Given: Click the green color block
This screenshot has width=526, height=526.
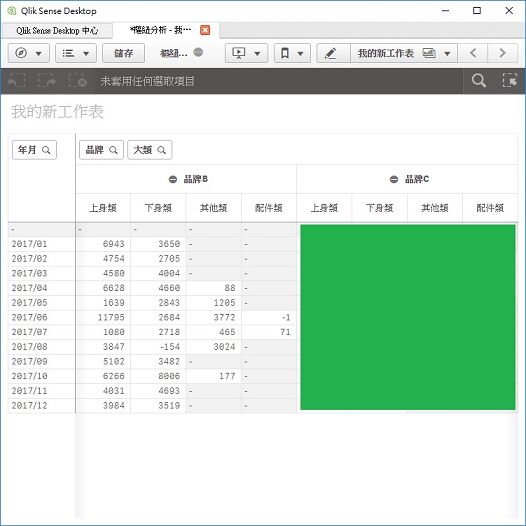Looking at the screenshot, I should pyautogui.click(x=408, y=317).
